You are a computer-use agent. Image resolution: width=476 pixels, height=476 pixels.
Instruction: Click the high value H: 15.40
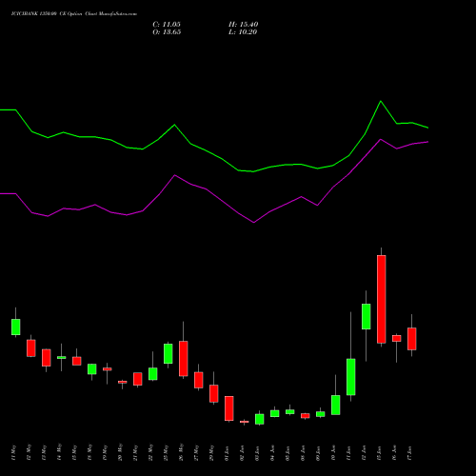[x=243, y=25]
